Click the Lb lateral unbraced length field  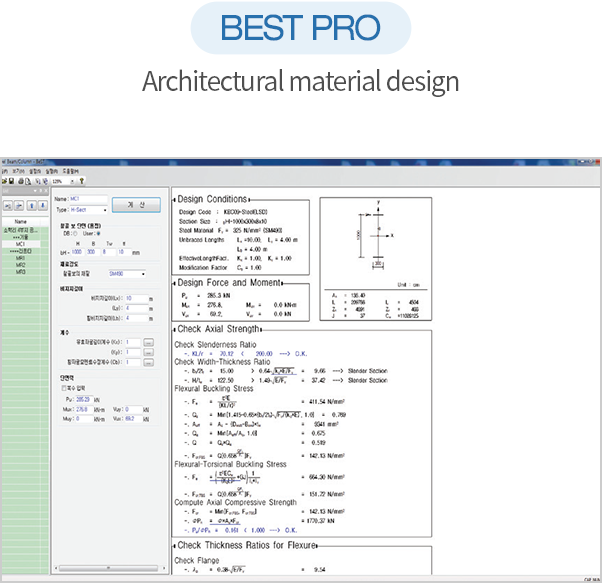[137, 318]
